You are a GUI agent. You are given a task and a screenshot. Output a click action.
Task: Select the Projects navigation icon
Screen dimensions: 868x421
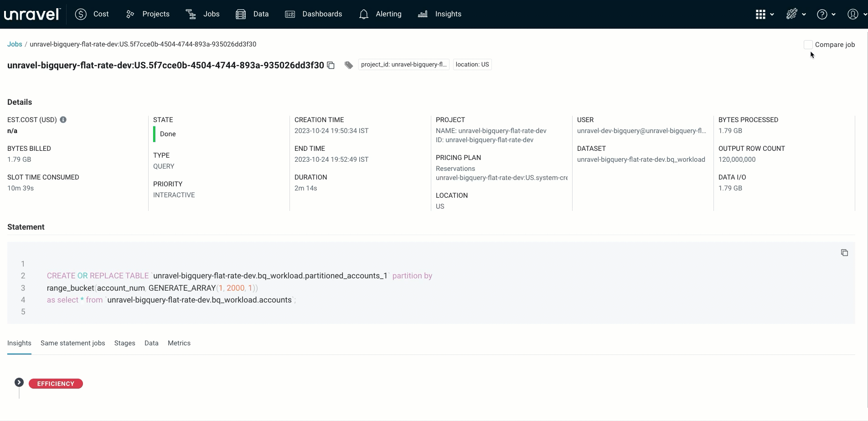point(130,14)
